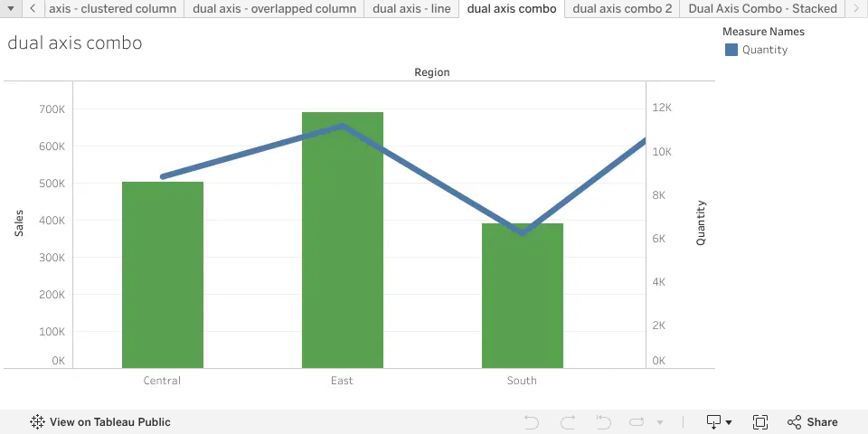Click the Measure Names legend title
The image size is (868, 434).
[763, 32]
